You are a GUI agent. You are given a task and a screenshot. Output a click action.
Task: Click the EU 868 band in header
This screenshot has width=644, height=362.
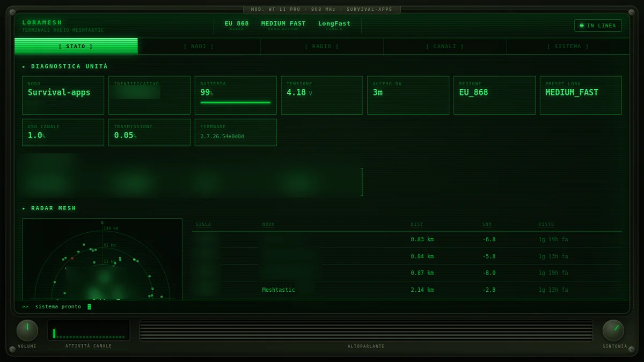237,24
